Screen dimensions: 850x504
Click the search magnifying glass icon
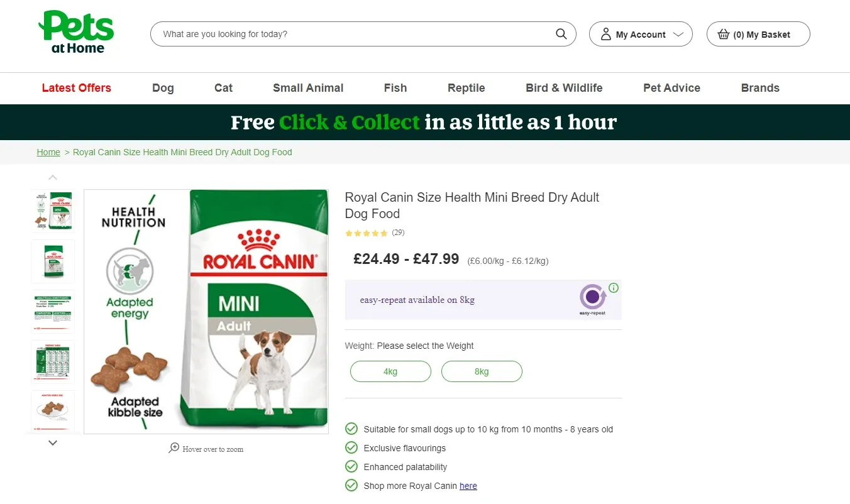pyautogui.click(x=560, y=34)
